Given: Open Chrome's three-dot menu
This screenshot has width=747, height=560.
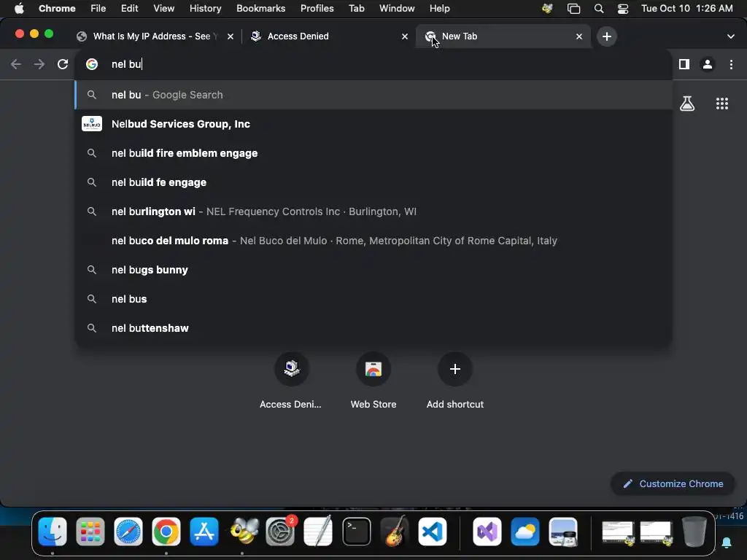Looking at the screenshot, I should tap(731, 64).
